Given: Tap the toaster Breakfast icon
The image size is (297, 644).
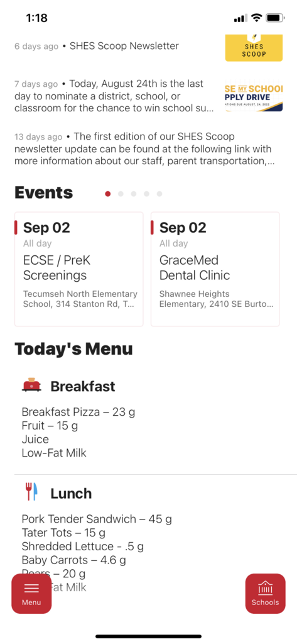Looking at the screenshot, I should [31, 386].
